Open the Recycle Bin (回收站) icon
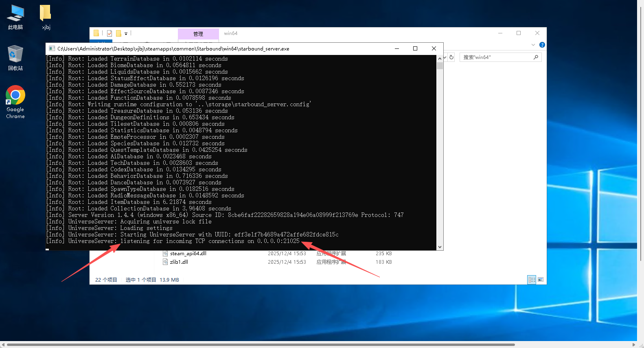The height and width of the screenshot is (348, 644). tap(15, 58)
